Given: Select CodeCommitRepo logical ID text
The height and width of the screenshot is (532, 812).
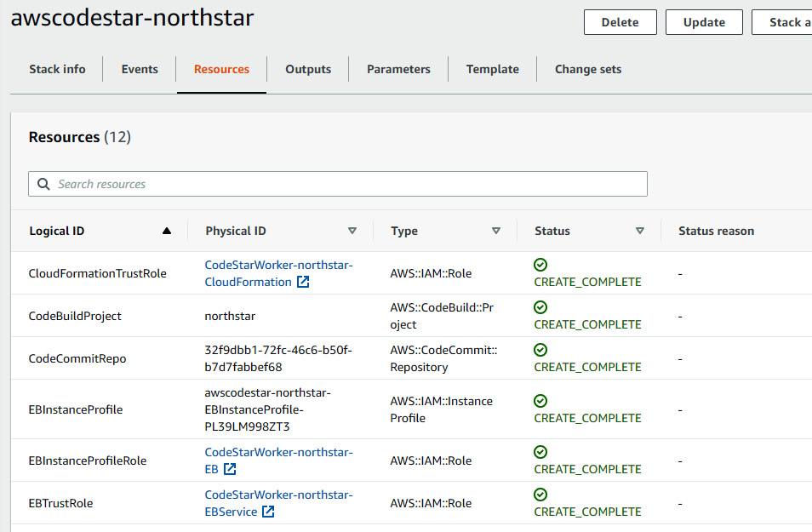Looking at the screenshot, I should point(77,358).
